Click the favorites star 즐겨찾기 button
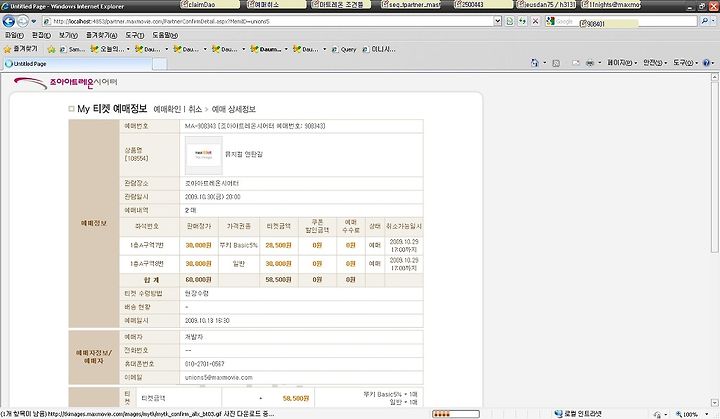Screen dimensions: 720x419 (x=21, y=49)
